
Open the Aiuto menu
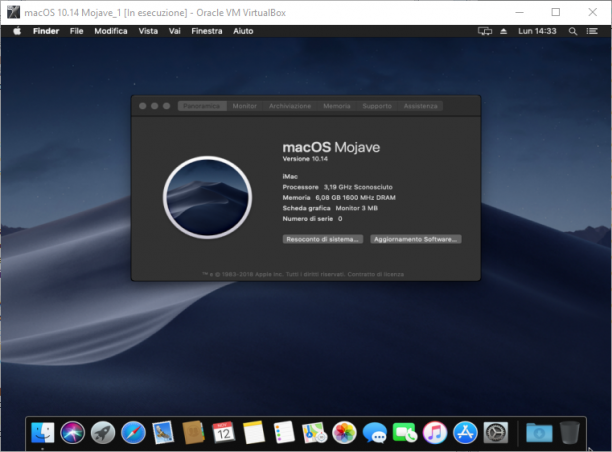243,31
